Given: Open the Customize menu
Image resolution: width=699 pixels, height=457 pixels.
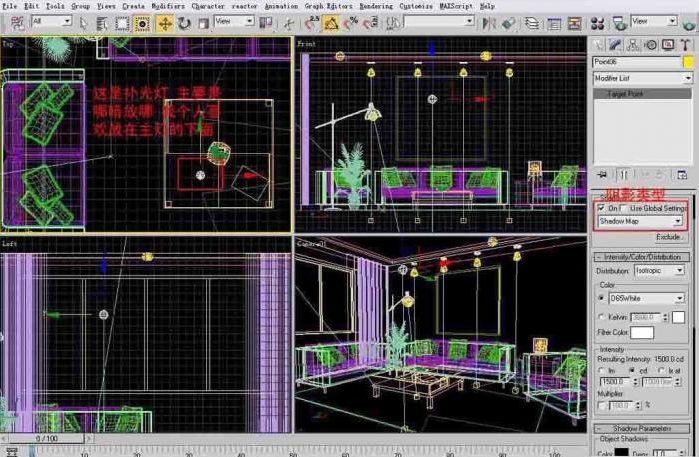Looking at the screenshot, I should (415, 6).
